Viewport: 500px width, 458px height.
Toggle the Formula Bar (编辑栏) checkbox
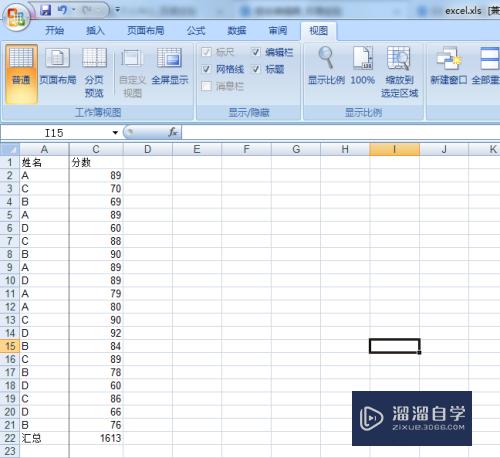256,52
